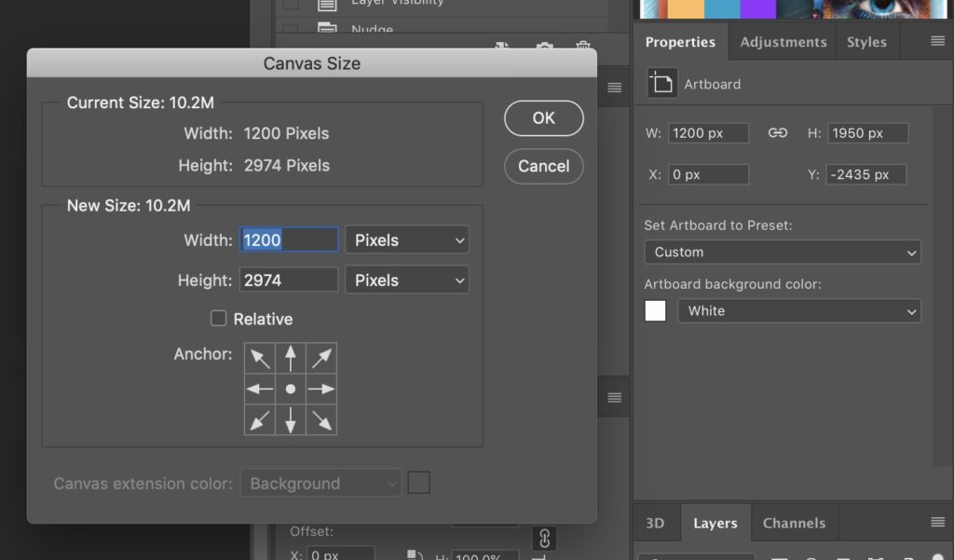
Task: Cancel the Canvas Size dialog
Action: tap(544, 167)
